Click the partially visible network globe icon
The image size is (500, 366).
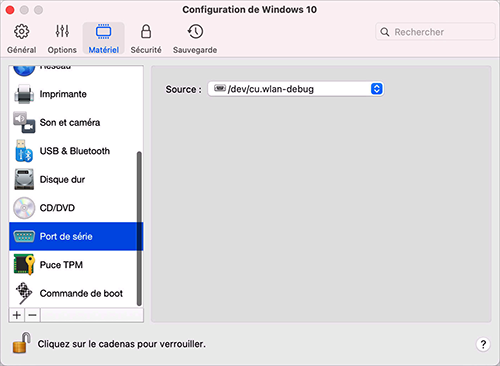coord(24,70)
